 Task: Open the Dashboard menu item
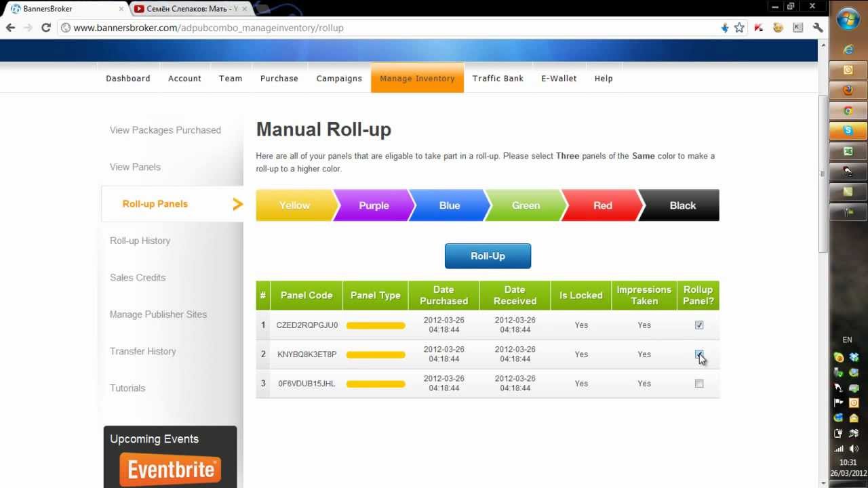pyautogui.click(x=128, y=79)
